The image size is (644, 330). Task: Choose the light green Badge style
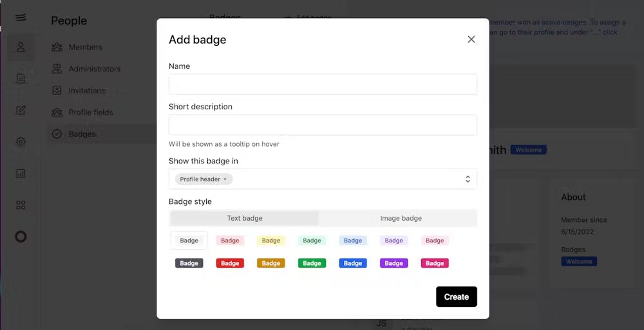pos(312,241)
